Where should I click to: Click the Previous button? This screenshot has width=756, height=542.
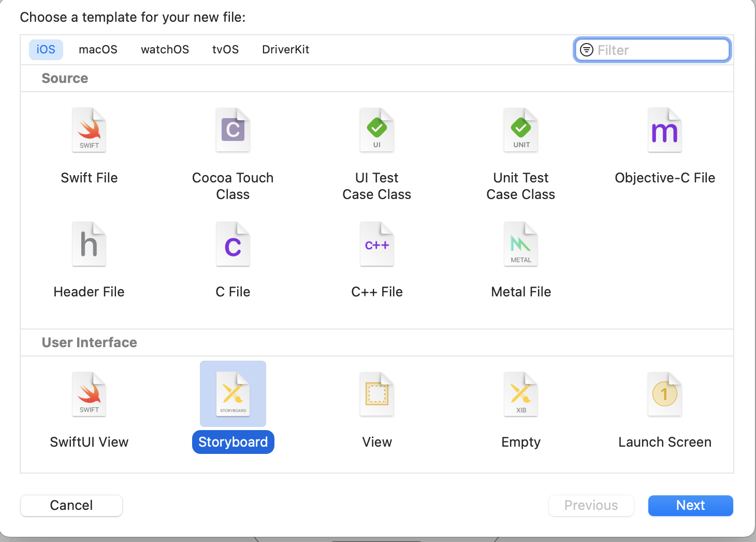click(591, 506)
